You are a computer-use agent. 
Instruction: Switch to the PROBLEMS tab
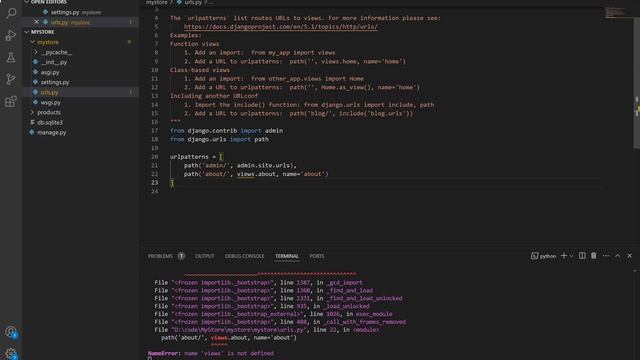coord(160,256)
